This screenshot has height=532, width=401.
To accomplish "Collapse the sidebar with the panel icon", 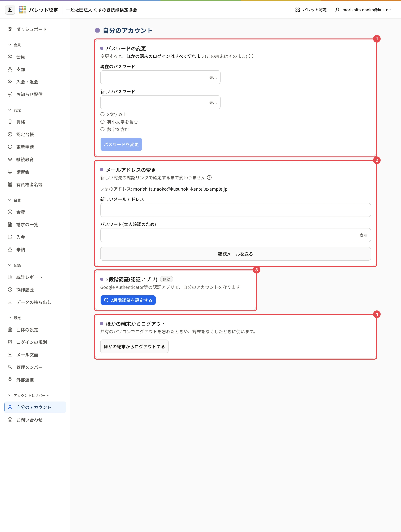I will [10, 10].
